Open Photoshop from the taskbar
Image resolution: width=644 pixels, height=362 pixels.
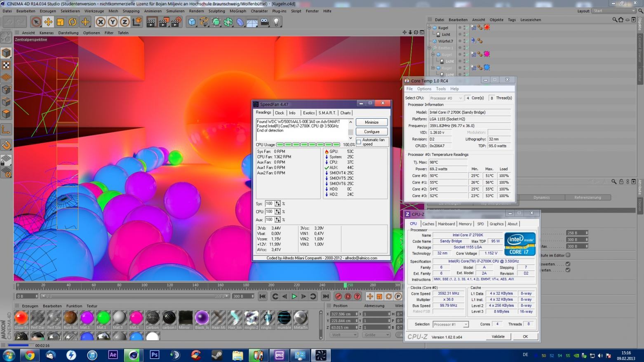[x=155, y=355]
